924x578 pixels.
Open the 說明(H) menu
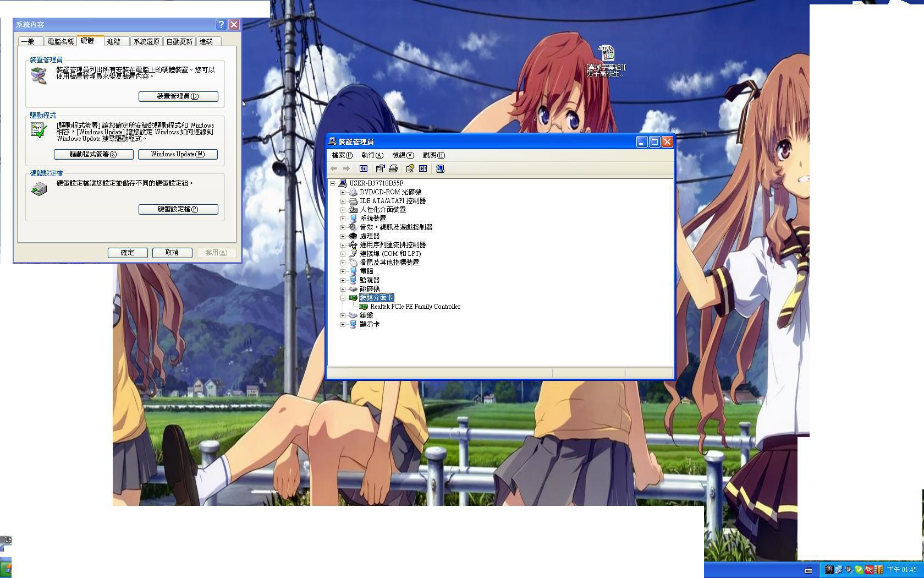(434, 155)
